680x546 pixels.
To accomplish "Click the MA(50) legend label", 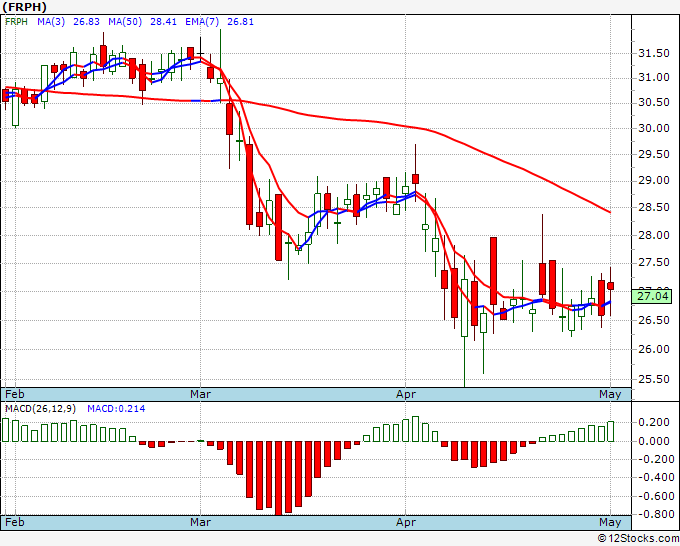I will pos(125,22).
